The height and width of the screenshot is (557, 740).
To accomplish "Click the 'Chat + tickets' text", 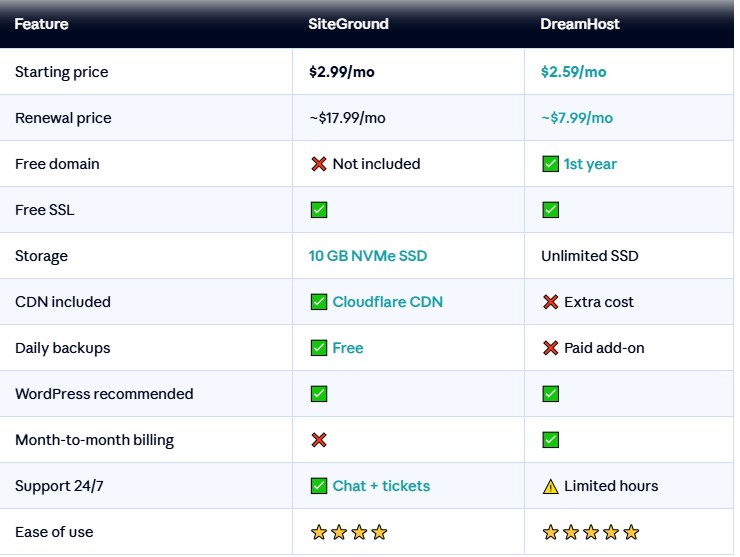I will pos(381,486).
